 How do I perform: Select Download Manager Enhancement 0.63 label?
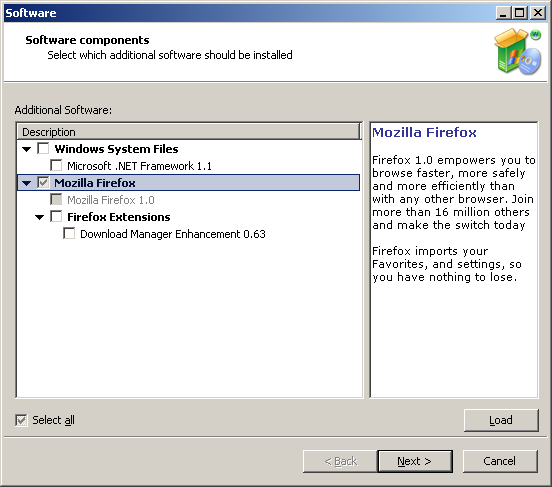[172, 234]
